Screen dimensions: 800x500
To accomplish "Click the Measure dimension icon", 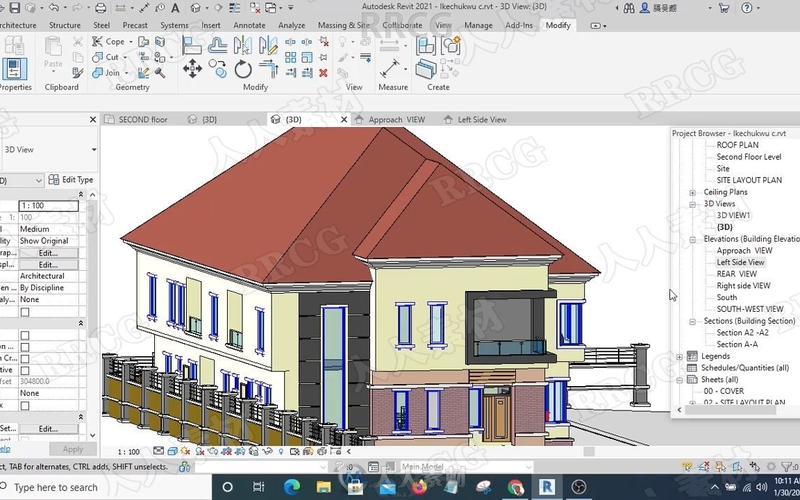I will [389, 69].
